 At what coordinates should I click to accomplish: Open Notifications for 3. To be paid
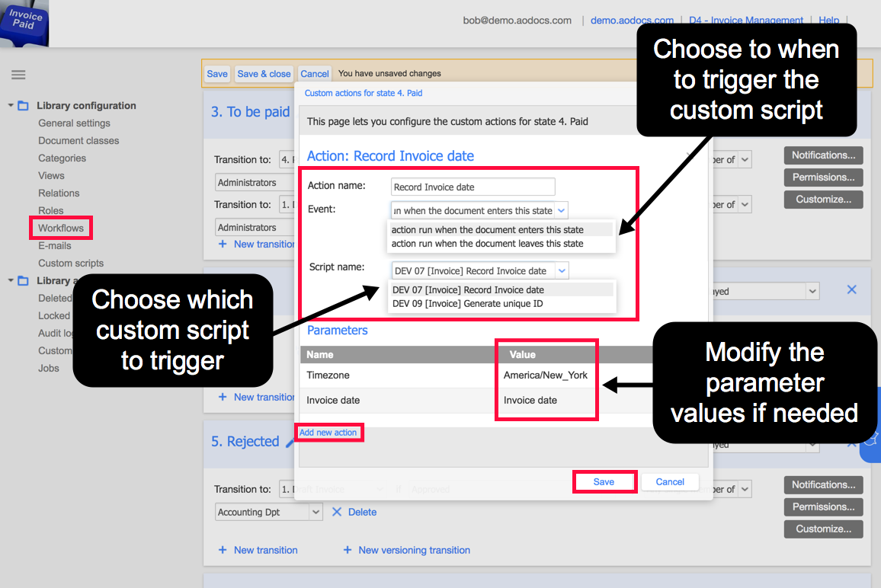pyautogui.click(x=823, y=155)
